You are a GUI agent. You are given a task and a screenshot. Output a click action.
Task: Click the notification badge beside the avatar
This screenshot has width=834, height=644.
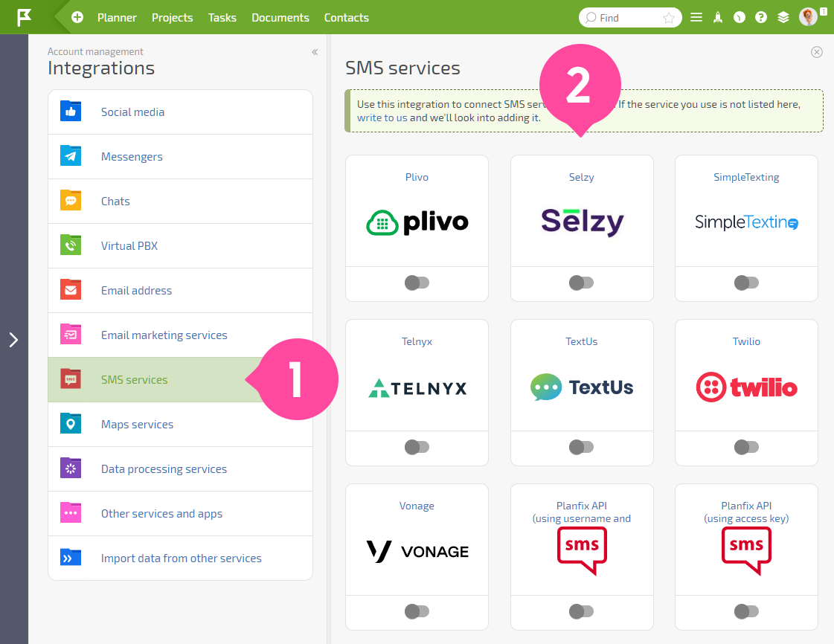[824, 11]
